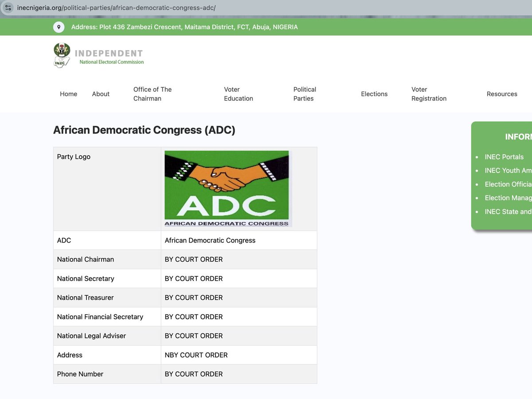The width and height of the screenshot is (532, 399).
Task: Open the Home menu item
Action: [69, 94]
